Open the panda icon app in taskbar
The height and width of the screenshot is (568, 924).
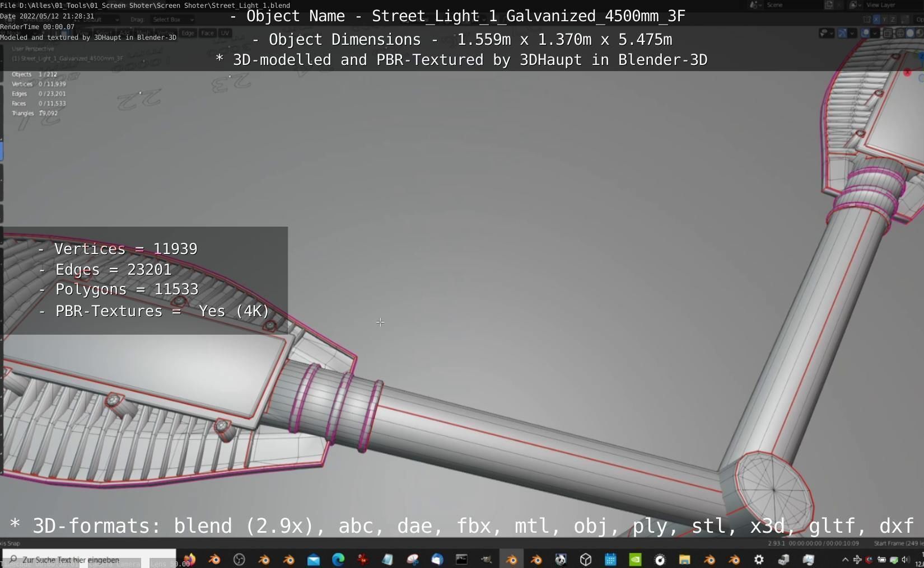[x=561, y=559]
